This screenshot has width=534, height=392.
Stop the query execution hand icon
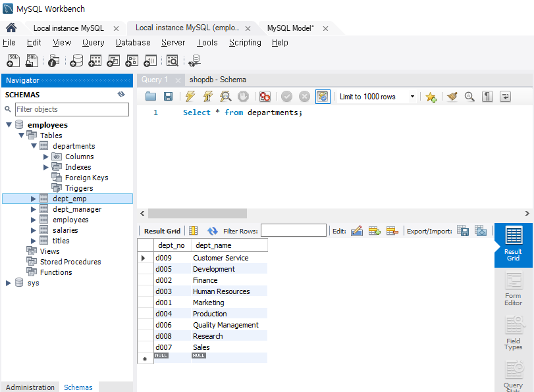pos(243,97)
